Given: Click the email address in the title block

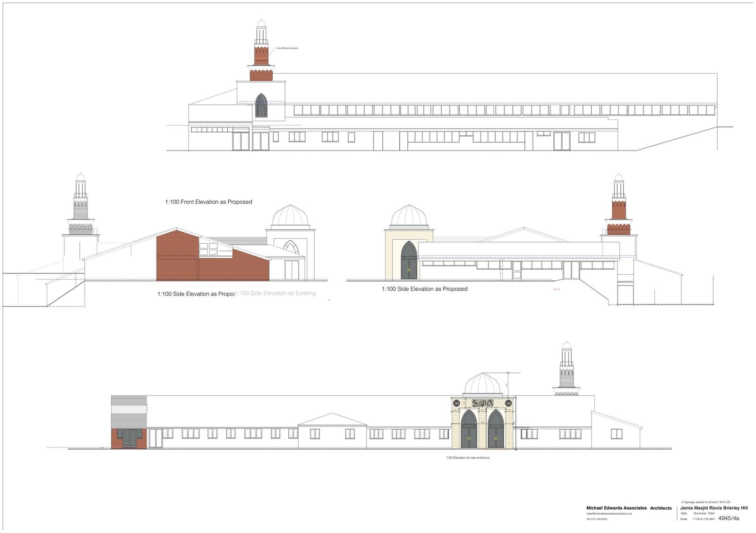Looking at the screenshot, I should [x=609, y=513].
